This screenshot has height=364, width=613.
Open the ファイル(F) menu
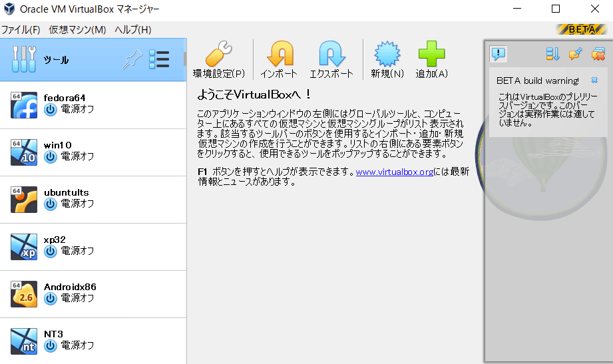(x=21, y=30)
